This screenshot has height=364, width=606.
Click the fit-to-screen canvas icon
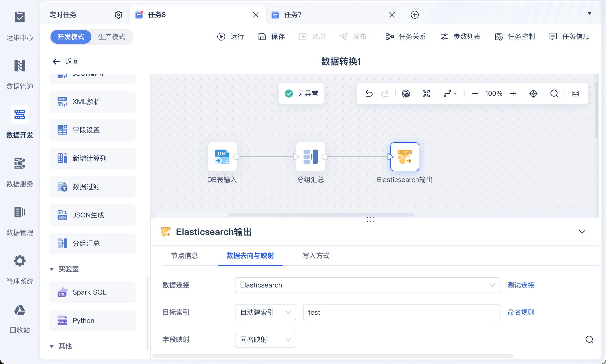coord(426,94)
